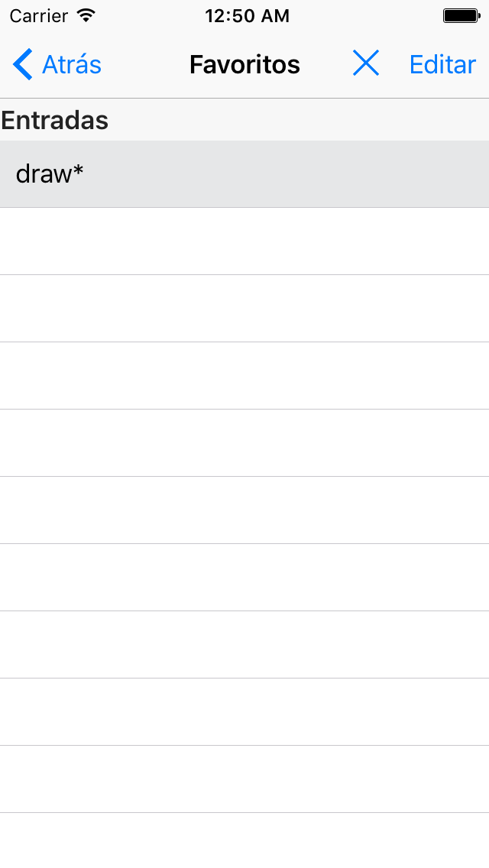Tap the Carrier label in status bar
The image size is (489, 868).
38,16
